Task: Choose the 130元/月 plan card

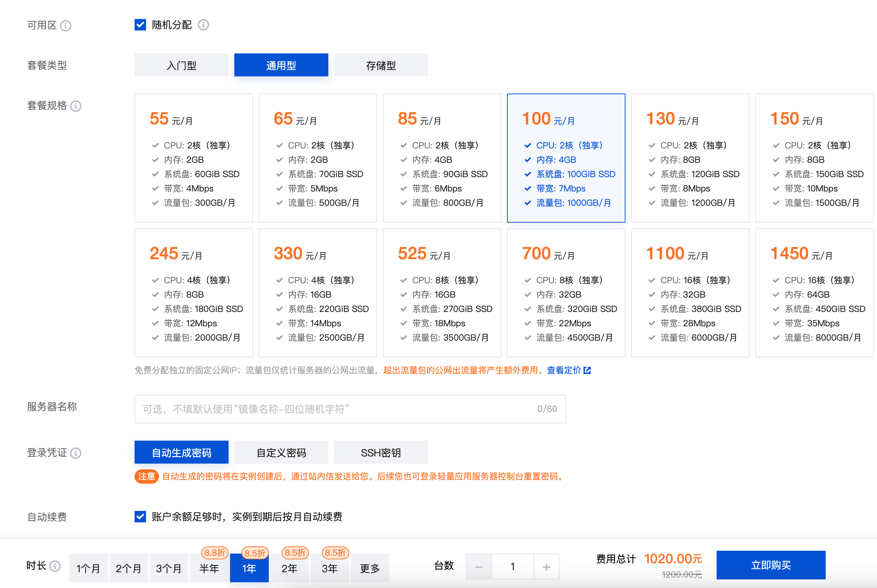Action: coord(690,158)
